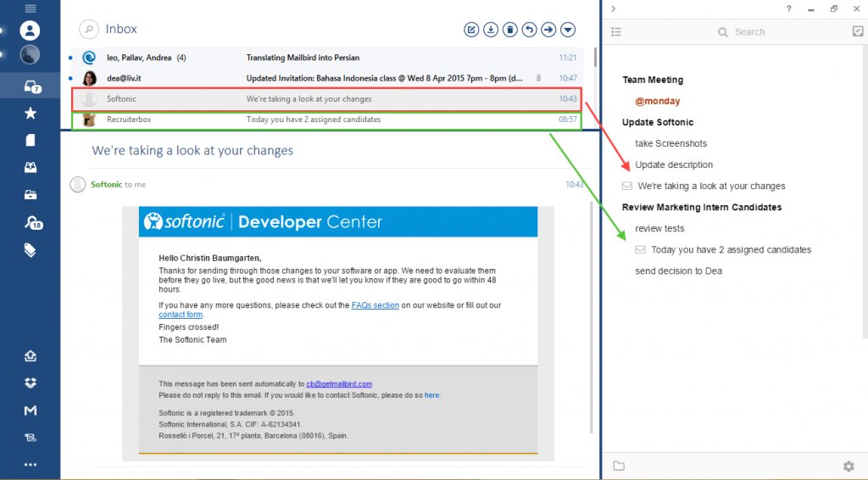Click the Softonic sender name in message header
The image size is (868, 480).
(106, 184)
